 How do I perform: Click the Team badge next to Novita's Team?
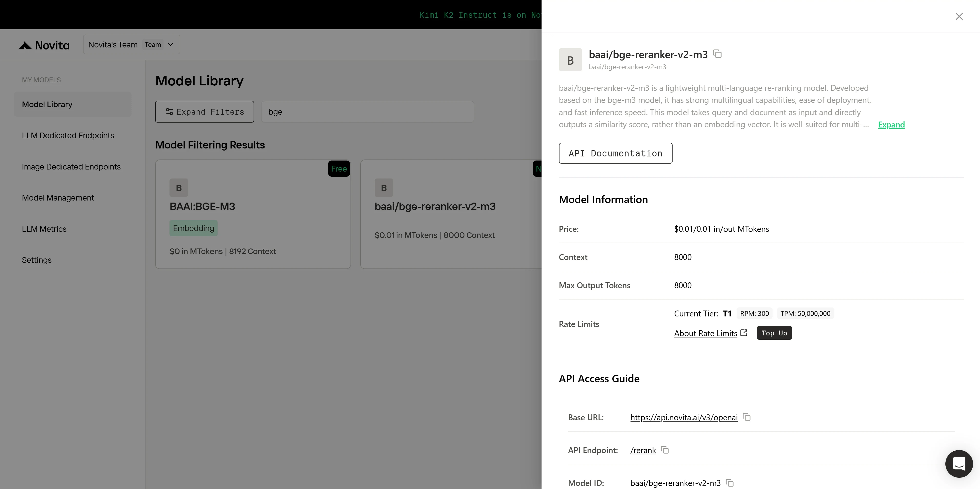coord(153,45)
